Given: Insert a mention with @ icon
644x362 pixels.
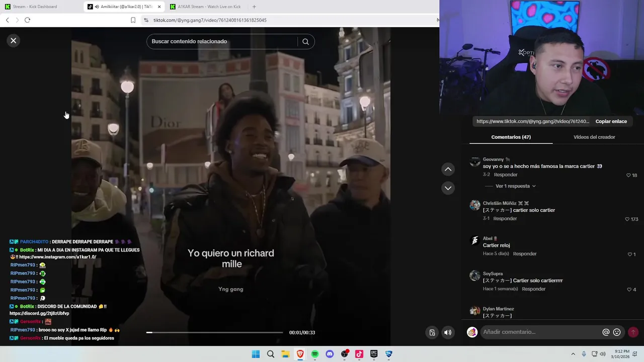Looking at the screenshot, I should point(606,332).
